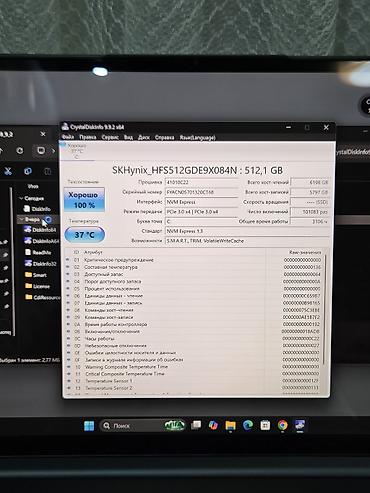Select attribute 05 Процент использования row
370x493 pixels.
click(193, 289)
